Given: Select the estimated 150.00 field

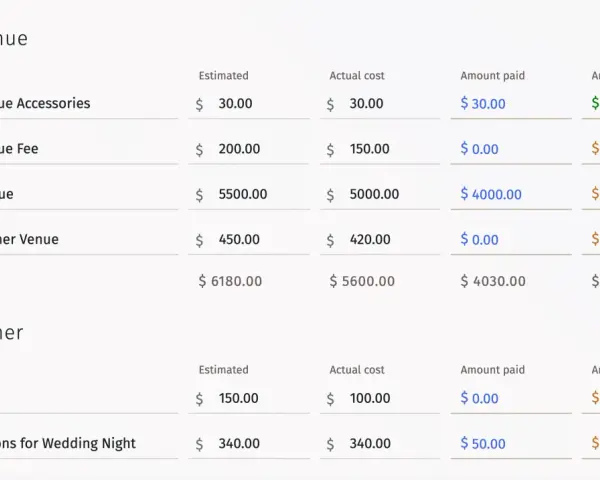Looking at the screenshot, I should click(249, 398).
